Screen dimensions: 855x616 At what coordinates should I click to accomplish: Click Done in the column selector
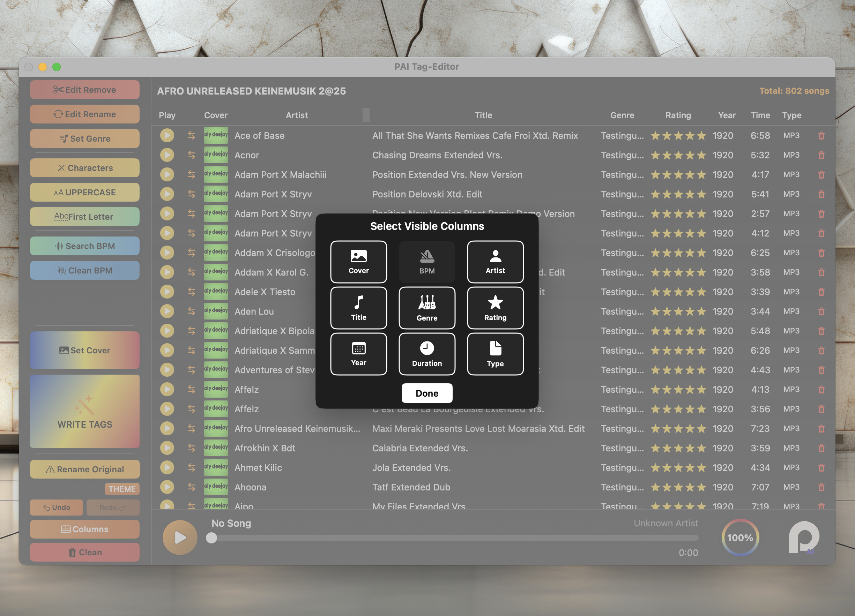(427, 393)
